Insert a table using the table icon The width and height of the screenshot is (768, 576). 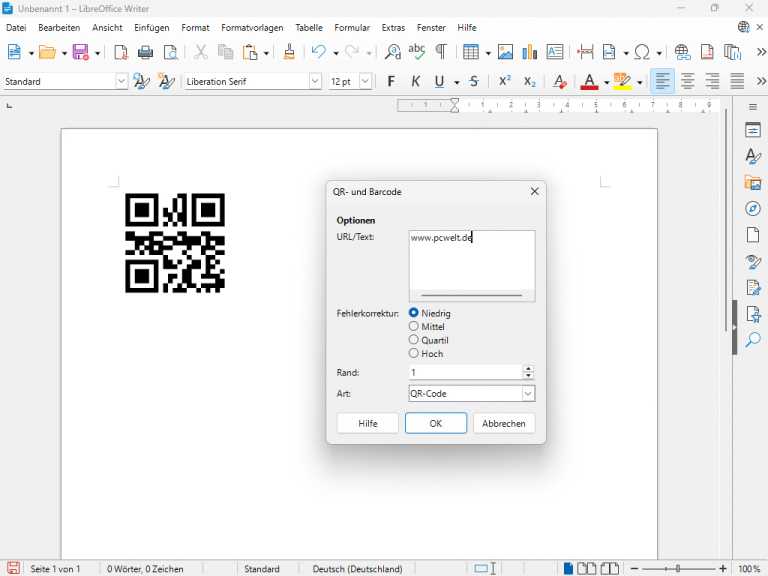471,51
